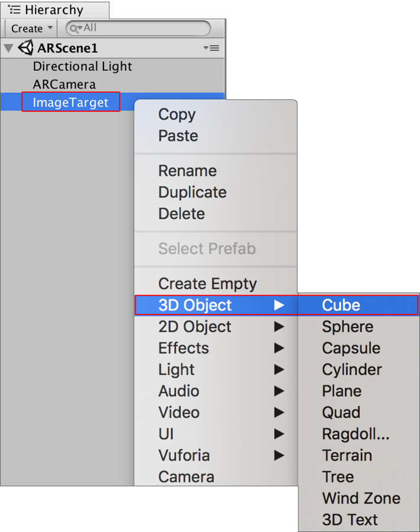Choose Duplicate from the context menu
The height and width of the screenshot is (532, 420).
pos(216,192)
